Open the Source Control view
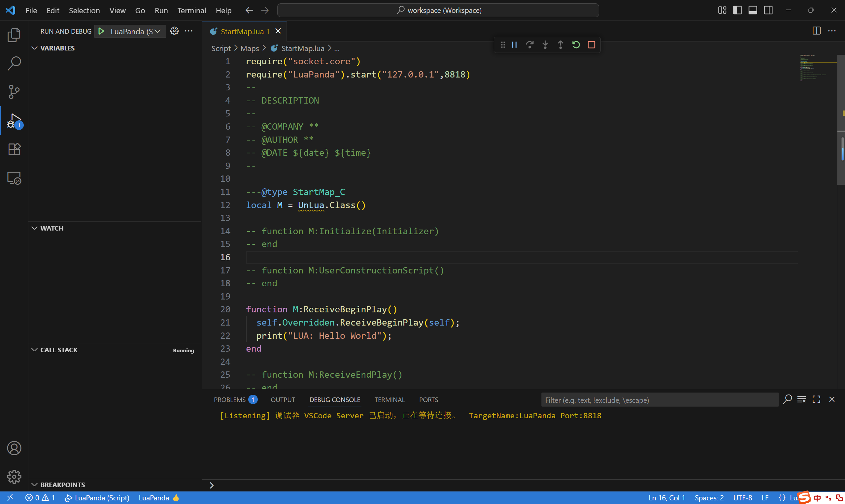The image size is (845, 504). (x=14, y=92)
